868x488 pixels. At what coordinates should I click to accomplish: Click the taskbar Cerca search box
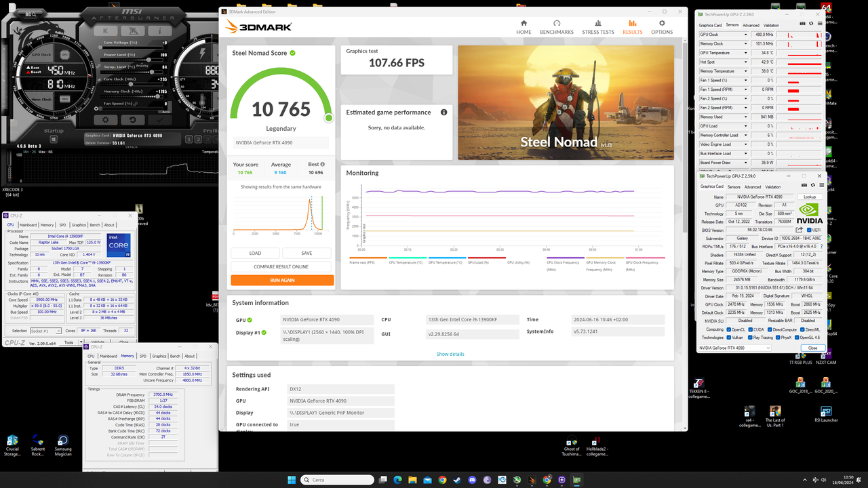pos(336,480)
